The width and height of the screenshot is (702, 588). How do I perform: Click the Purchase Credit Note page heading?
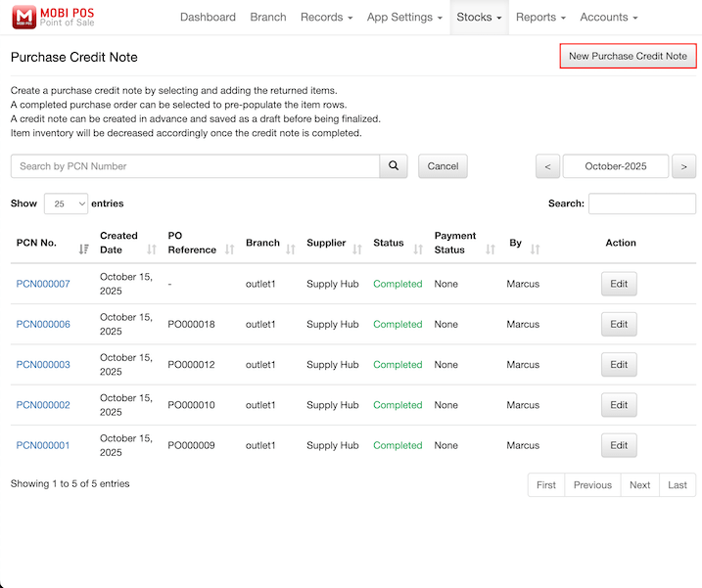tap(73, 57)
